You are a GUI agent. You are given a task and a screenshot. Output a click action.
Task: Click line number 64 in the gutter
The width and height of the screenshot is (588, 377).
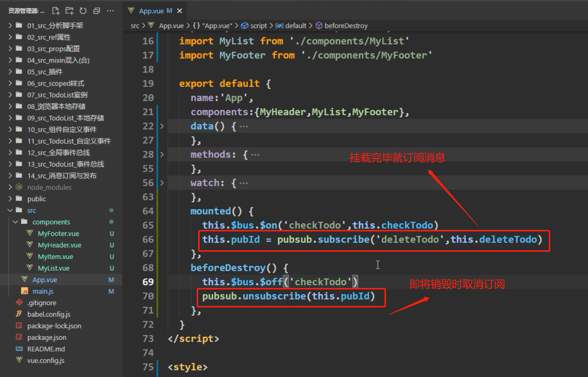pos(148,211)
